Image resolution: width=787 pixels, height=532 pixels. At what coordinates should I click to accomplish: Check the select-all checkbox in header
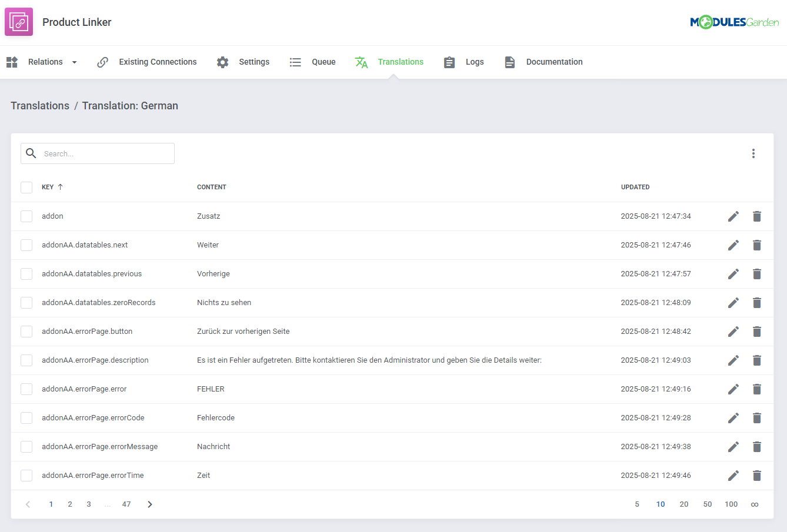(26, 187)
